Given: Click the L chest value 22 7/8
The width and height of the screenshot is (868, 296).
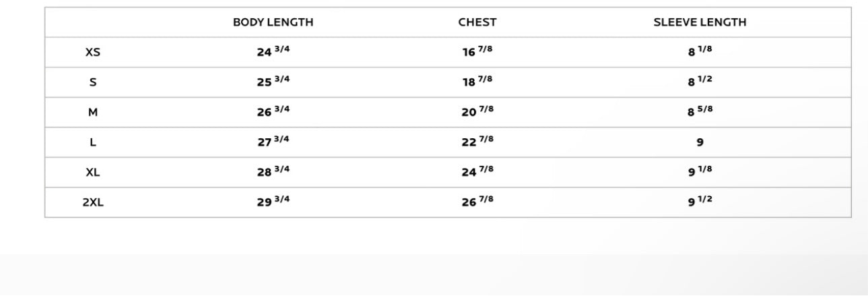Looking at the screenshot, I should [x=477, y=142].
